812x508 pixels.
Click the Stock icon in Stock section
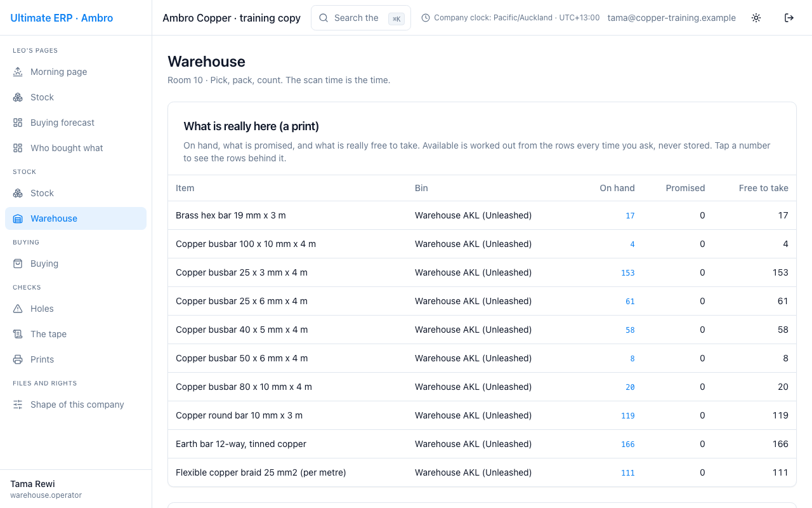click(18, 193)
